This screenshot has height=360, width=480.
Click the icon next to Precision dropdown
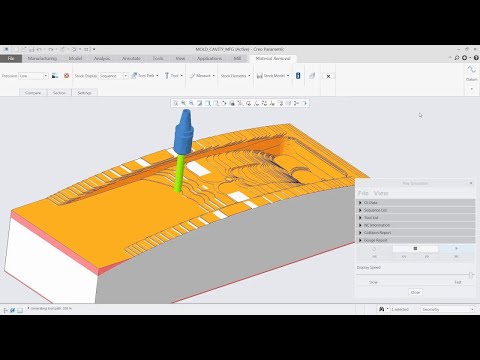[55, 76]
